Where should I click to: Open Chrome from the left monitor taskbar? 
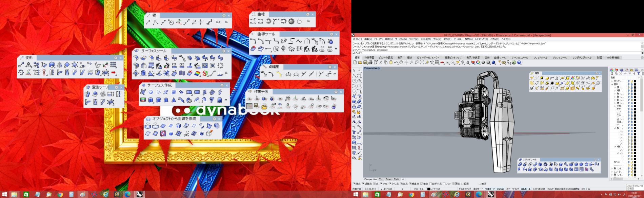pyautogui.click(x=60, y=195)
